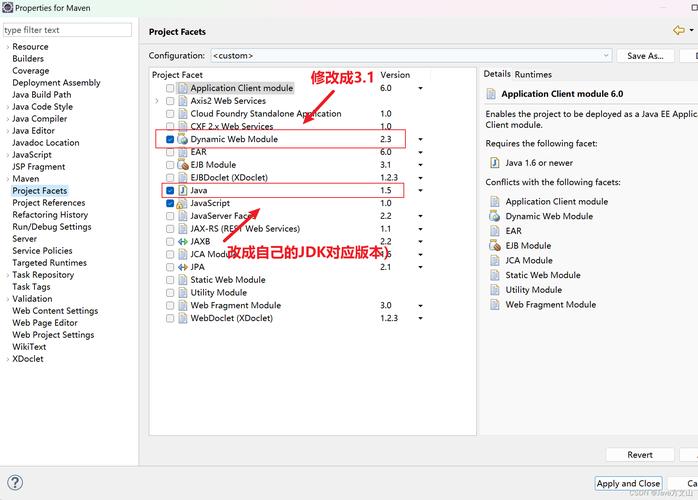This screenshot has width=698, height=500.
Task: Uncheck the Java facet checkbox
Action: point(170,191)
